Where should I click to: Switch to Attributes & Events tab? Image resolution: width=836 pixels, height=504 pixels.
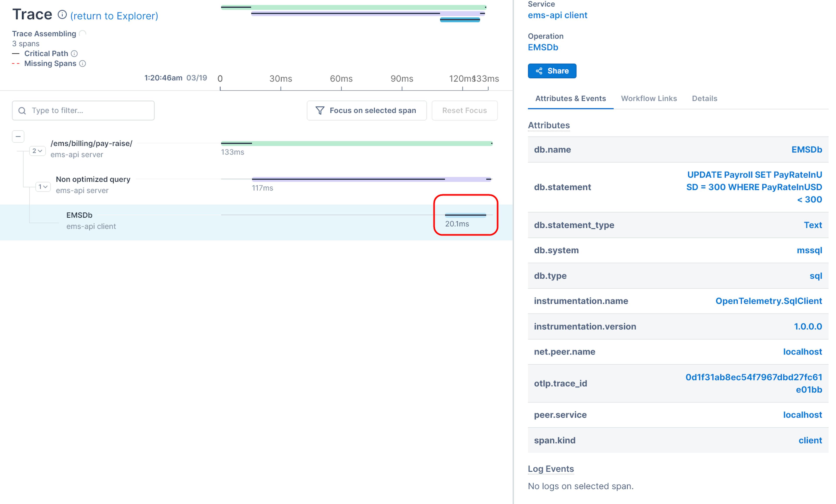(570, 98)
